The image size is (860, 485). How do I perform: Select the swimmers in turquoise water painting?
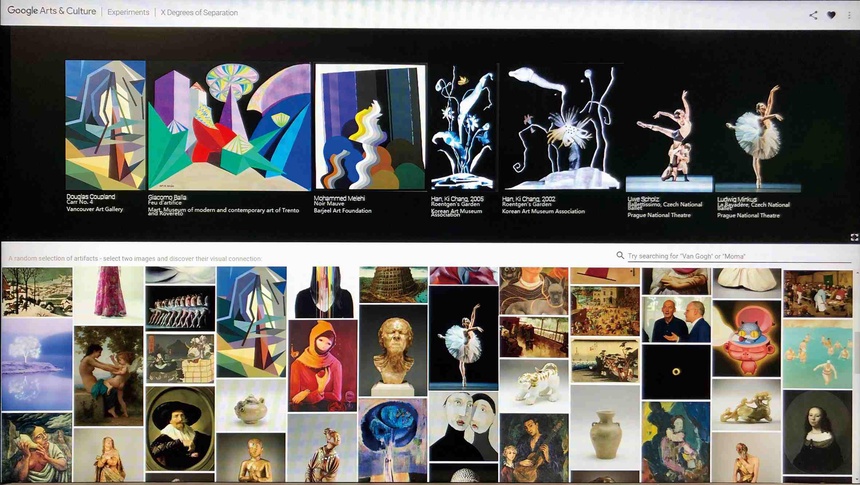[x=818, y=354]
